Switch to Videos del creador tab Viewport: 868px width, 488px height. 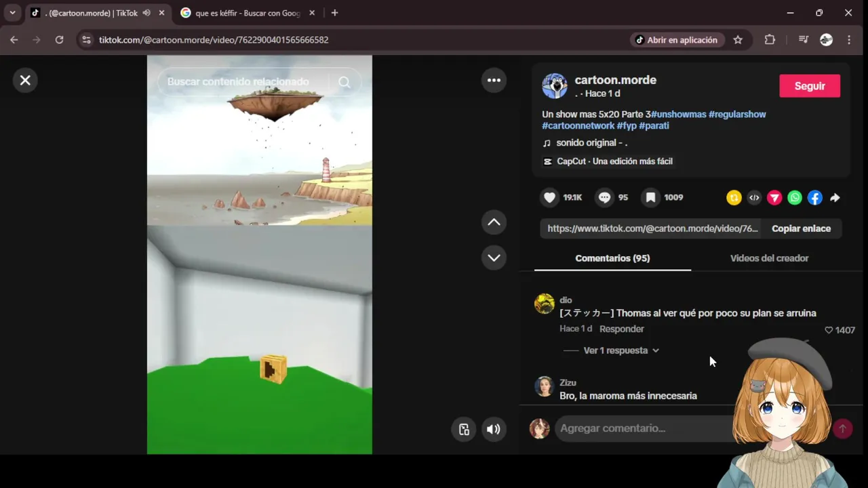pos(769,258)
